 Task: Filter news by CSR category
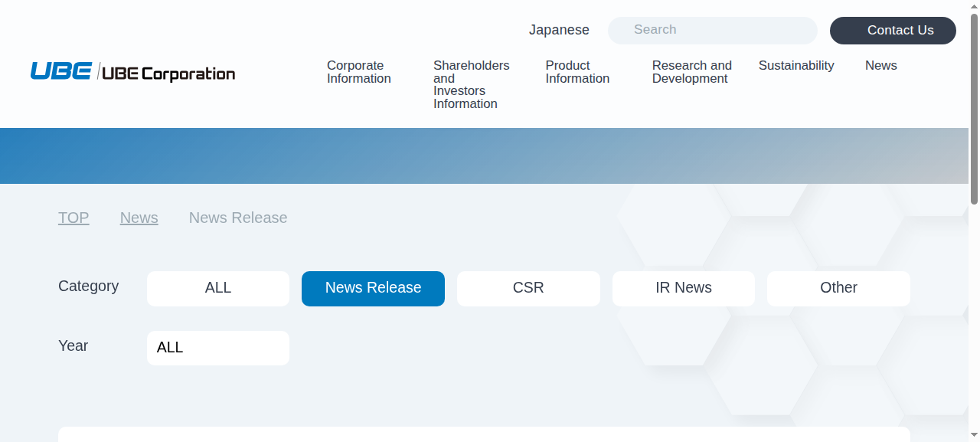(x=528, y=288)
